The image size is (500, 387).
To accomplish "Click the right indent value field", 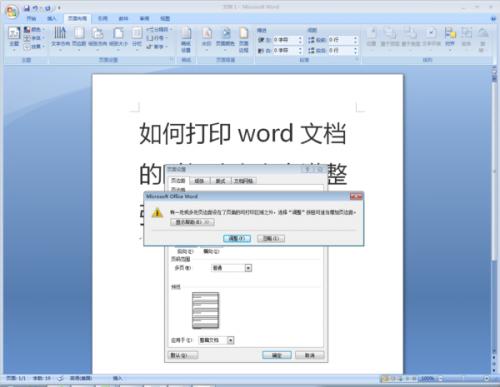I will [285, 51].
